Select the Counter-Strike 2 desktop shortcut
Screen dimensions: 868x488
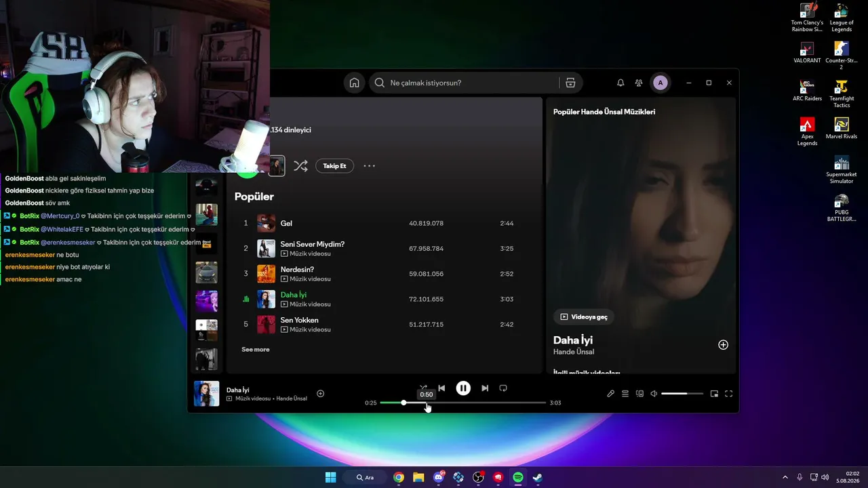(842, 56)
